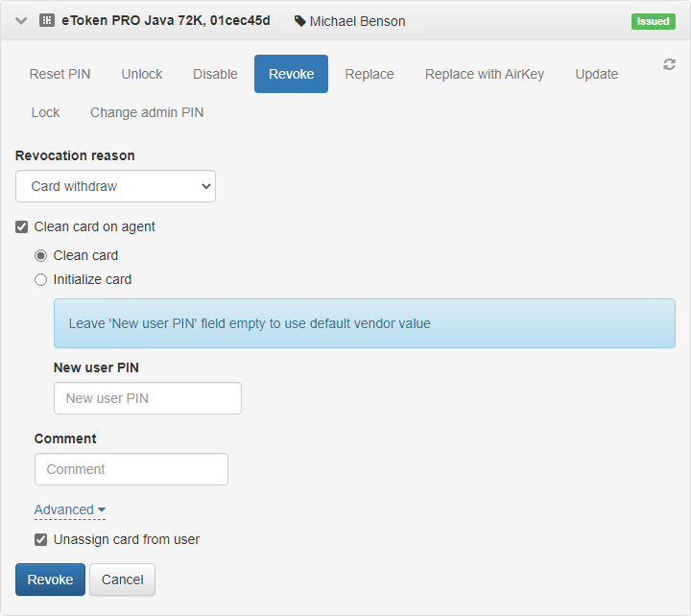Toggle the Clean card on agent checkbox
The height and width of the screenshot is (616, 691).
(x=22, y=227)
